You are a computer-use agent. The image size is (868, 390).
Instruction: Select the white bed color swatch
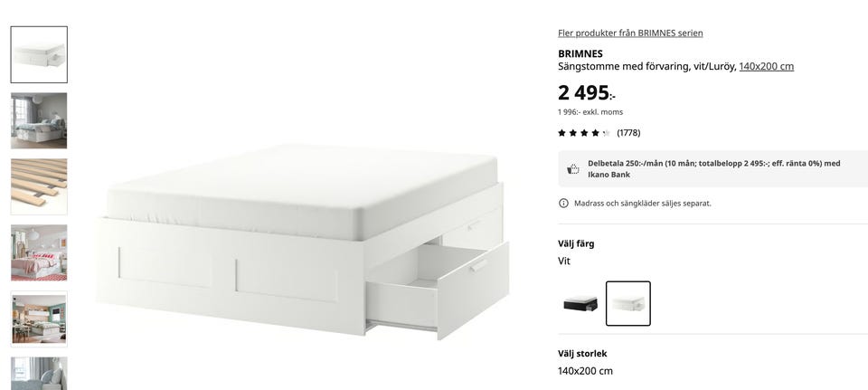(x=627, y=303)
